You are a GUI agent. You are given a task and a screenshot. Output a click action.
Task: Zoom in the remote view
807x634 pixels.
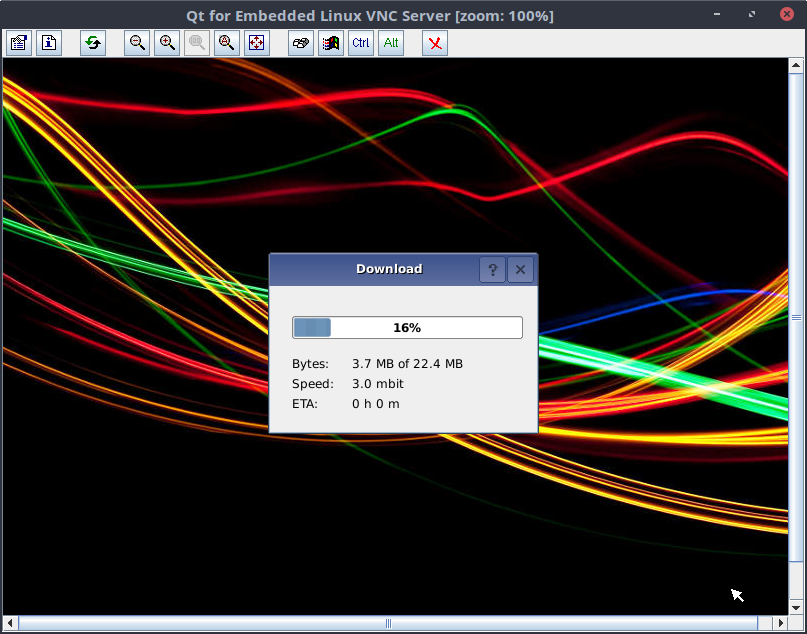tap(167, 43)
